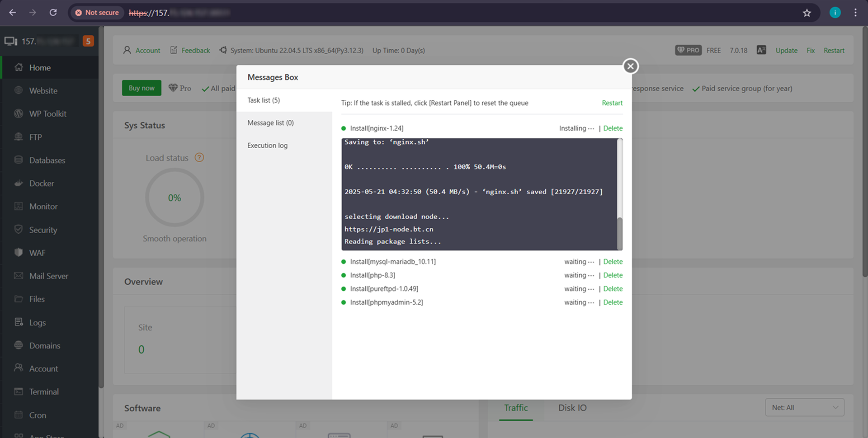Expand the Net: All dropdown
This screenshot has height=438, width=868.
(804, 407)
